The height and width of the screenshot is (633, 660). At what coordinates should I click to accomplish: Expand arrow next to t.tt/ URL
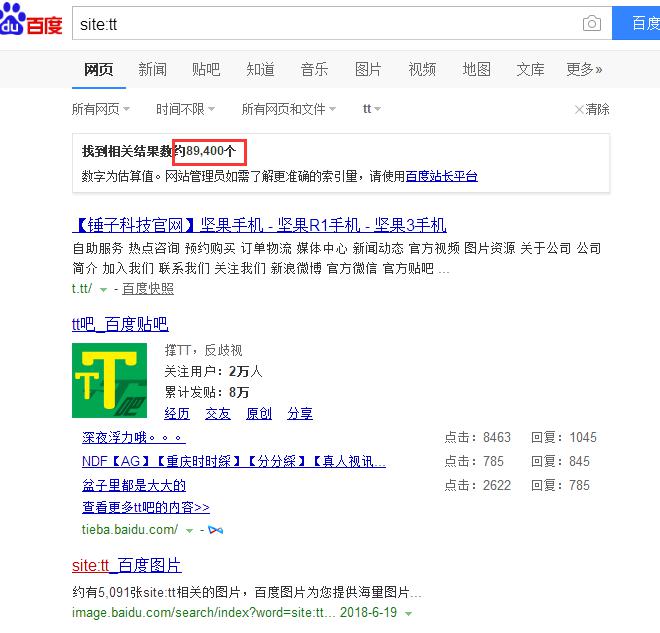[103, 290]
